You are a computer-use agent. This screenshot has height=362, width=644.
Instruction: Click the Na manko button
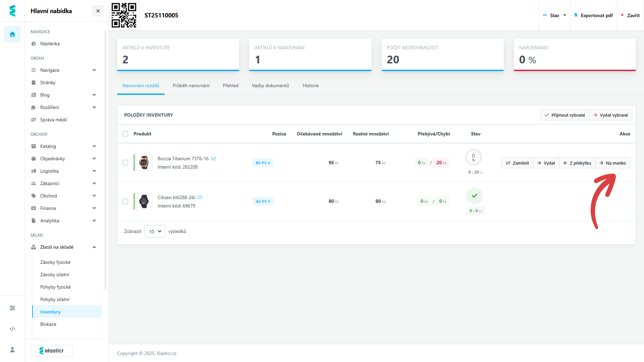tap(612, 163)
